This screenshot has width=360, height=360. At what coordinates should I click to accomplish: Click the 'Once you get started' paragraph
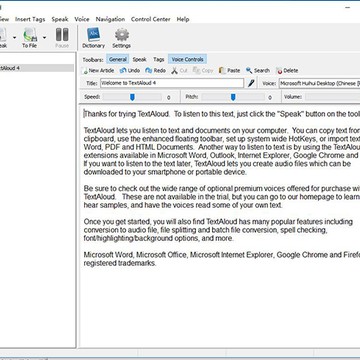218,230
